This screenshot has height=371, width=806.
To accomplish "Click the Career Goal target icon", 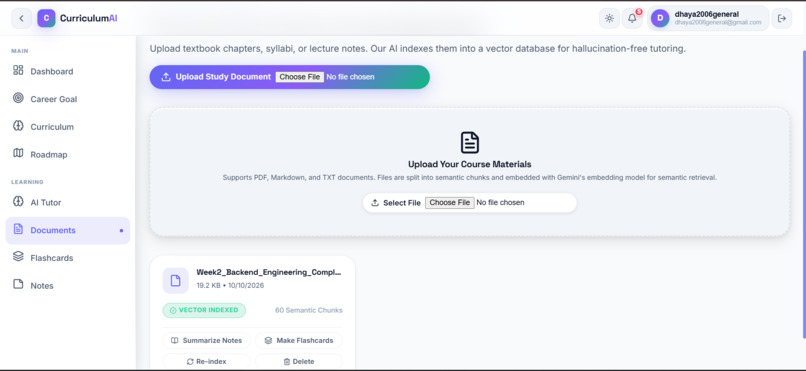I will coord(18,98).
